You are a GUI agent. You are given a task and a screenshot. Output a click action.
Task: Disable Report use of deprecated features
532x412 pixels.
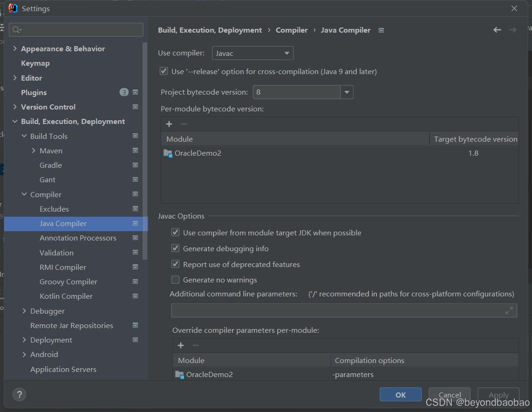click(x=175, y=264)
